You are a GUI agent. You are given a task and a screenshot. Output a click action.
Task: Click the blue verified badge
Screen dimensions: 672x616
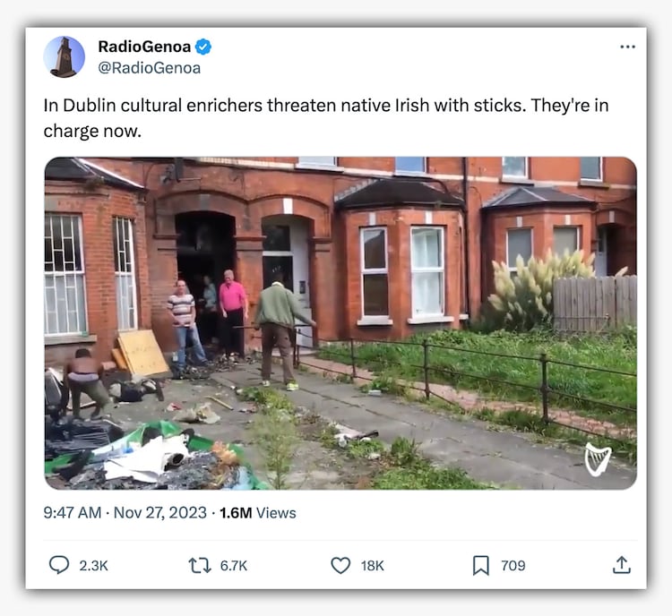pyautogui.click(x=203, y=47)
